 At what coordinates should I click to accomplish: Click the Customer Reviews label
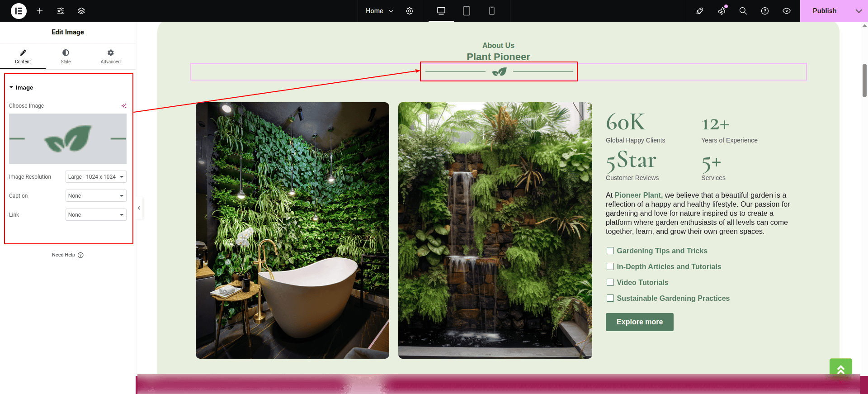point(632,178)
